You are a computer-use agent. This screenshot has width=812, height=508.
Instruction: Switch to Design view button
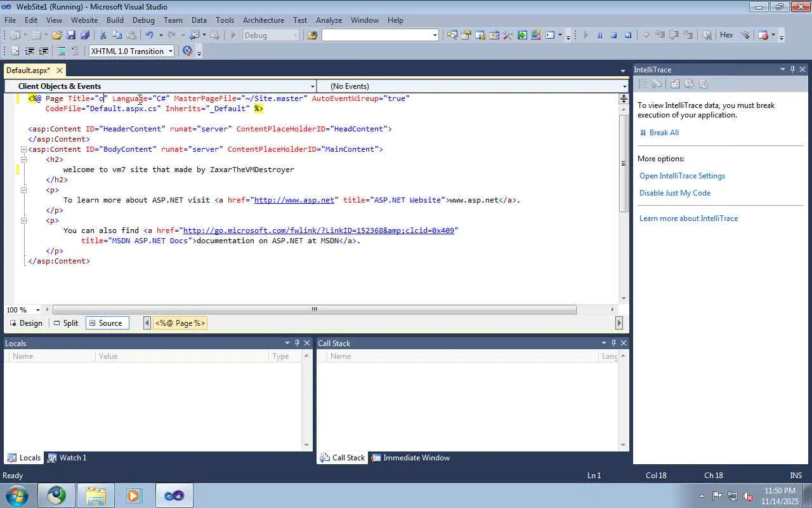pos(26,323)
